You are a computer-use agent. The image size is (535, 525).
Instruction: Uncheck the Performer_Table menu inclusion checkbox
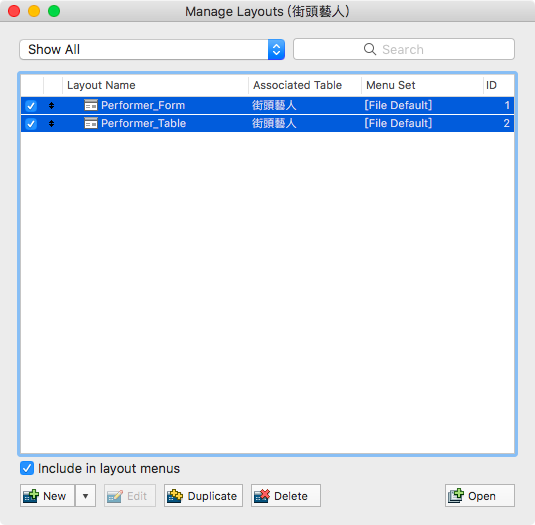pyautogui.click(x=31, y=123)
